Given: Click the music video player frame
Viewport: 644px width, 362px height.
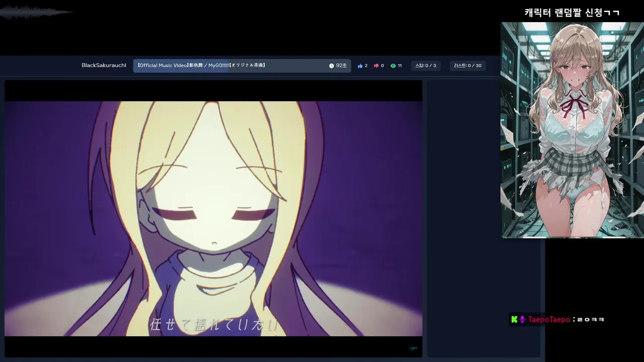Looking at the screenshot, I should coord(213,219).
